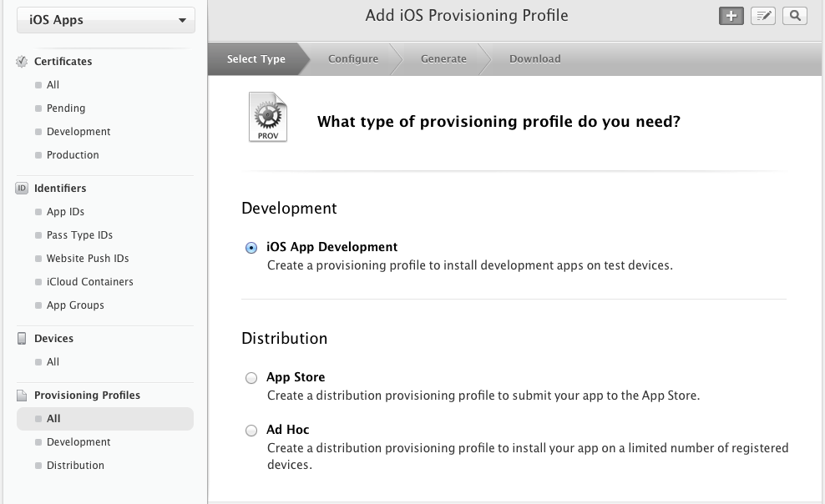Click the edit pencil icon

(763, 16)
